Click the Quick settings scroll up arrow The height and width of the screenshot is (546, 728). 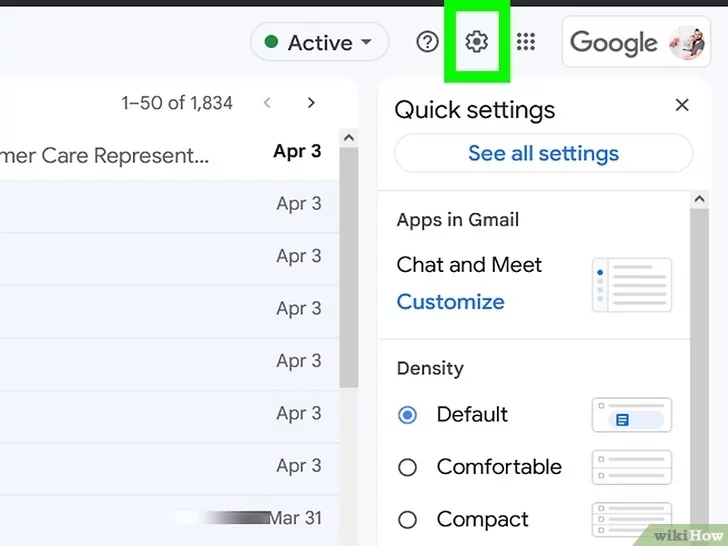pos(699,199)
